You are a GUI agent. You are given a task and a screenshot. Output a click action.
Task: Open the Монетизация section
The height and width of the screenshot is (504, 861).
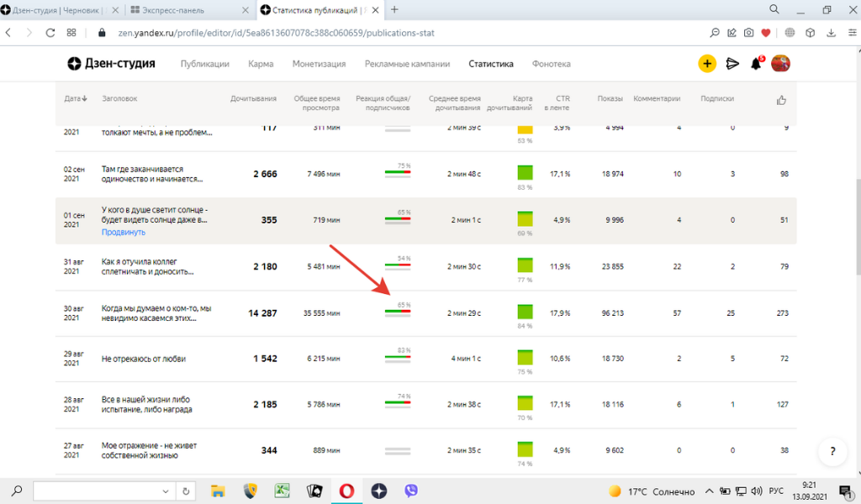319,64
